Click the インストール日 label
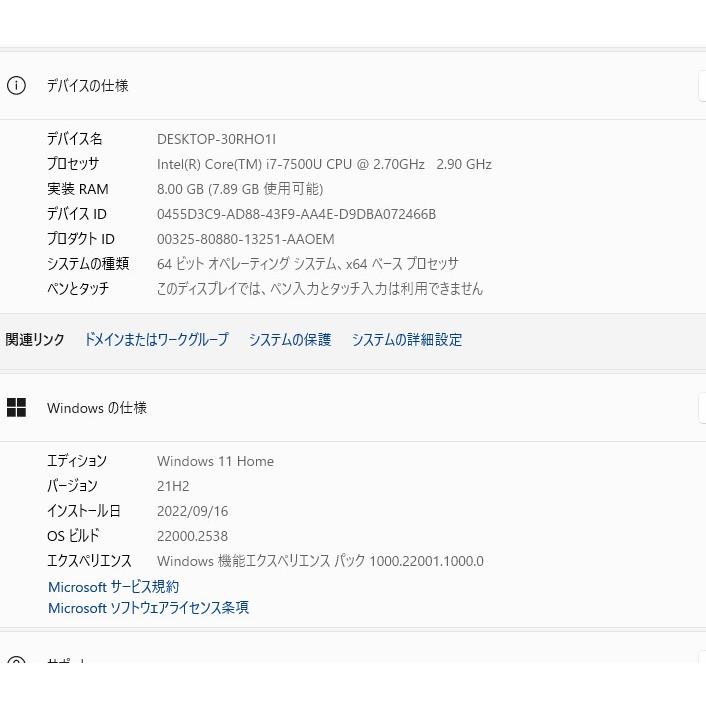This screenshot has height=706, width=706. (84, 511)
